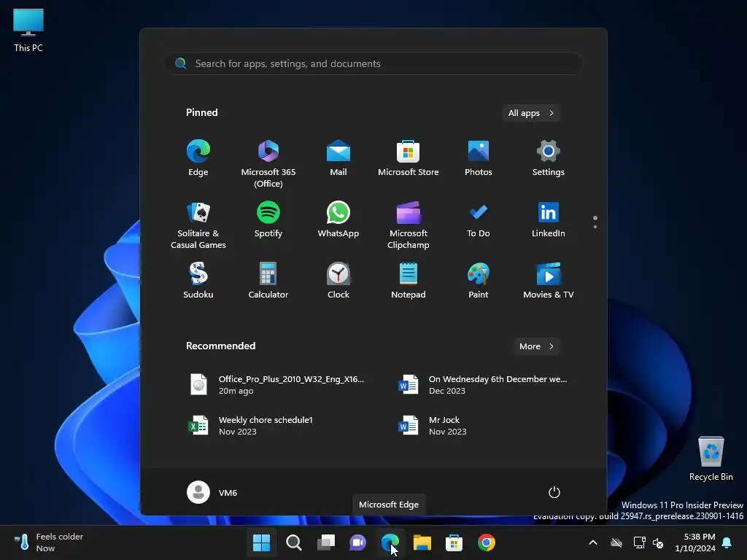Expand More recommended items
The width and height of the screenshot is (747, 560).
click(536, 346)
